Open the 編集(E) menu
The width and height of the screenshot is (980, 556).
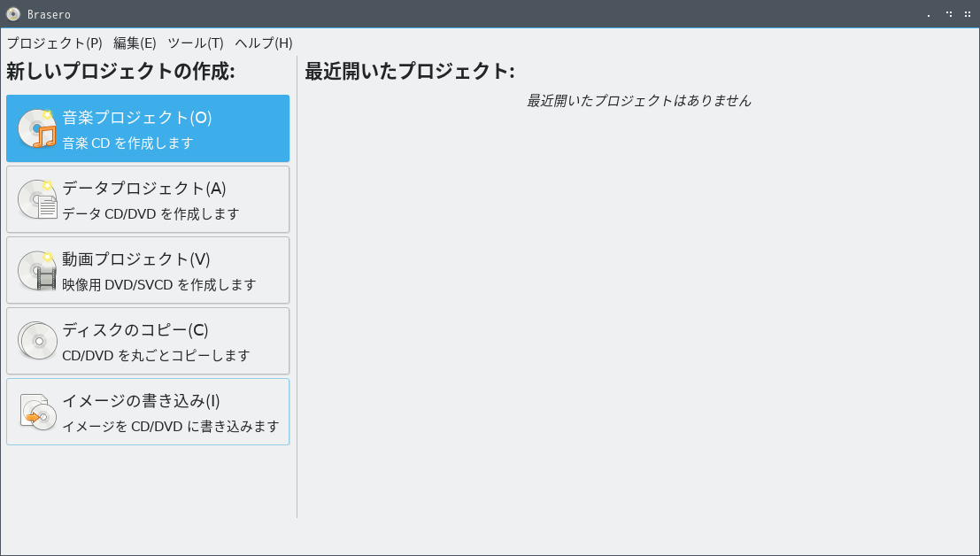coord(135,43)
